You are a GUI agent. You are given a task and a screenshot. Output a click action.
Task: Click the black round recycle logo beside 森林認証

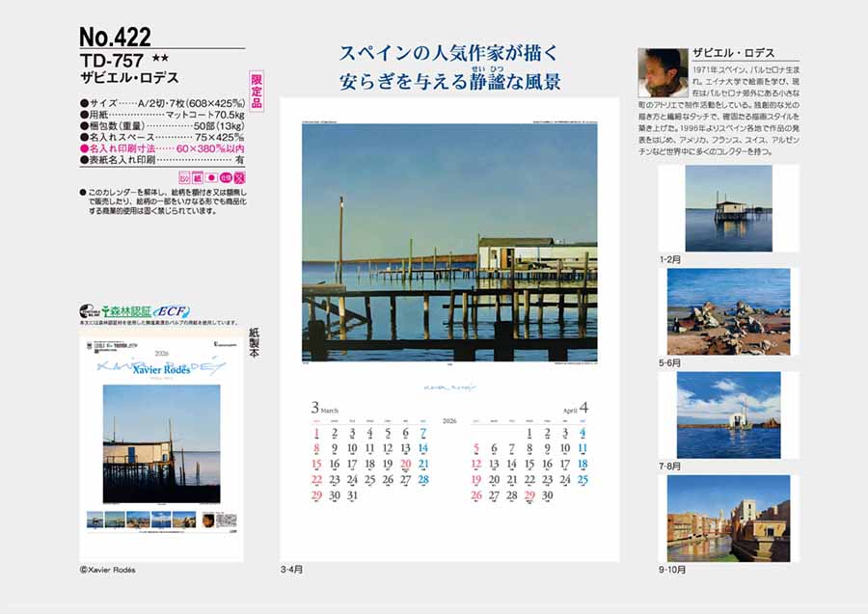click(x=88, y=311)
